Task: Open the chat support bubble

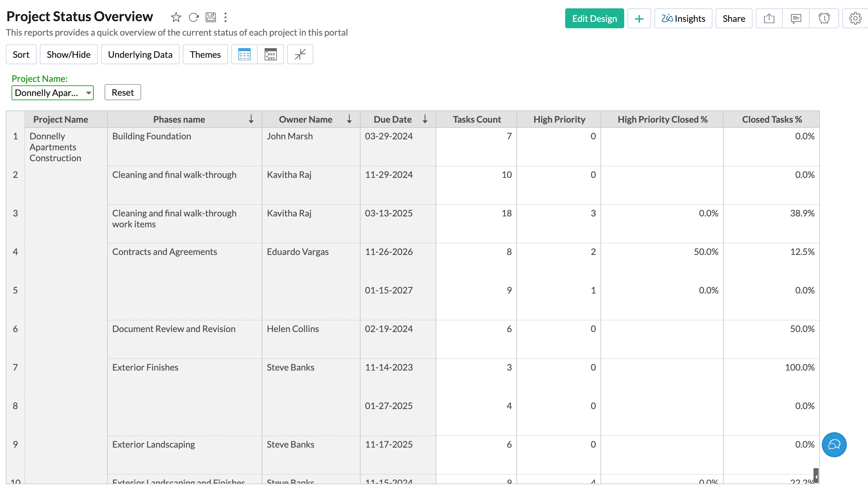Action: point(834,444)
